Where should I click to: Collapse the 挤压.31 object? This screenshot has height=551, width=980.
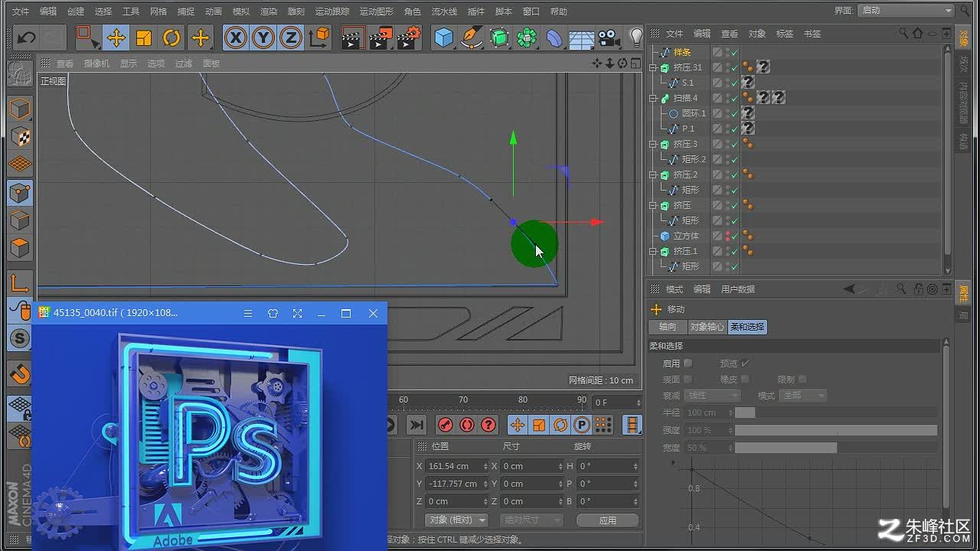pyautogui.click(x=653, y=67)
